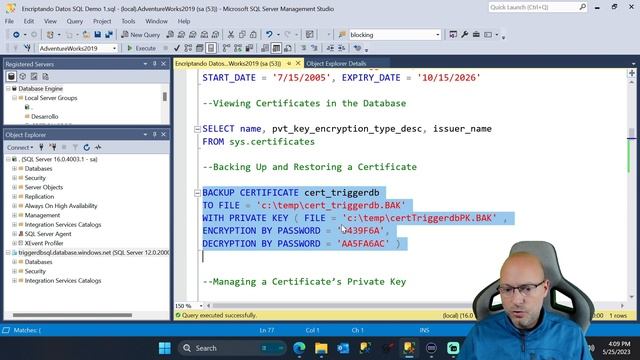Click the navigate Back arrow icon
The width and height of the screenshot is (640, 360).
pos(16,35)
